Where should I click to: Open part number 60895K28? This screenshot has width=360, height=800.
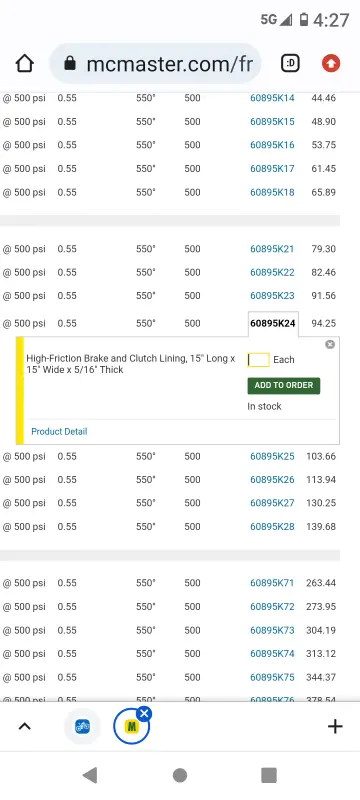[272, 527]
